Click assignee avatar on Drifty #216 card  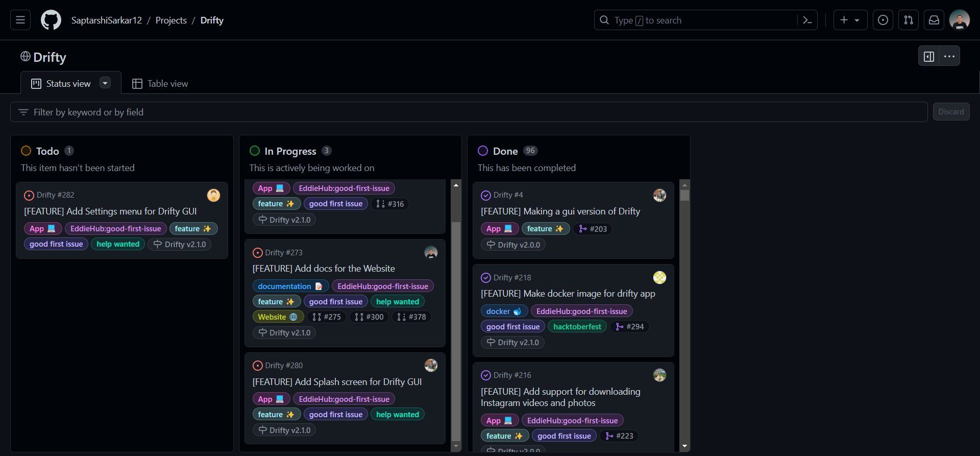[659, 375]
